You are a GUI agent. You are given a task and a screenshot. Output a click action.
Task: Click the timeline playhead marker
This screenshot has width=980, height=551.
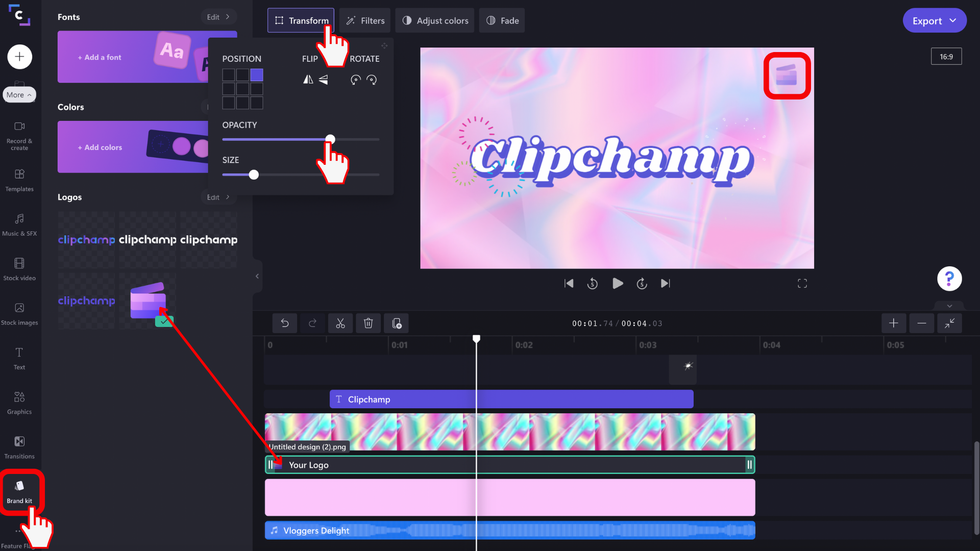click(476, 339)
